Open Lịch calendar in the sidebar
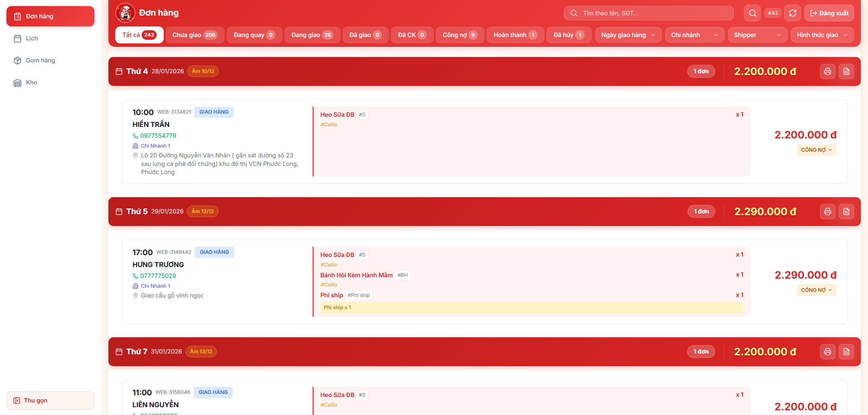 32,38
